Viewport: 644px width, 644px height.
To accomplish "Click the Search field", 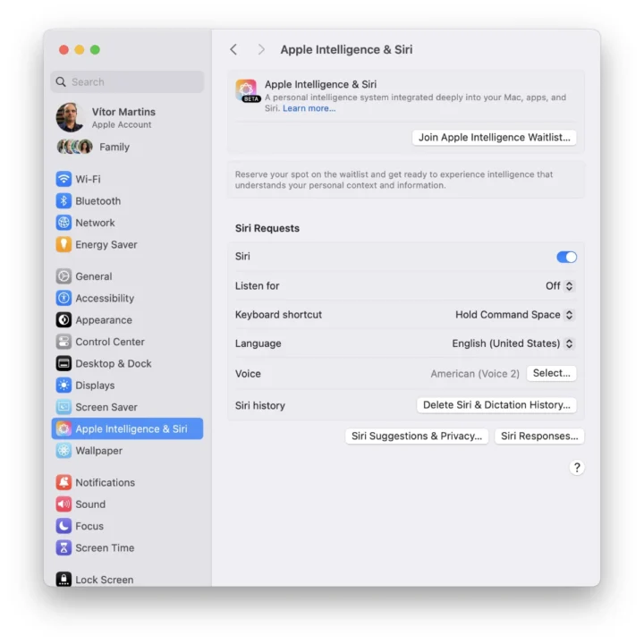I will click(127, 81).
